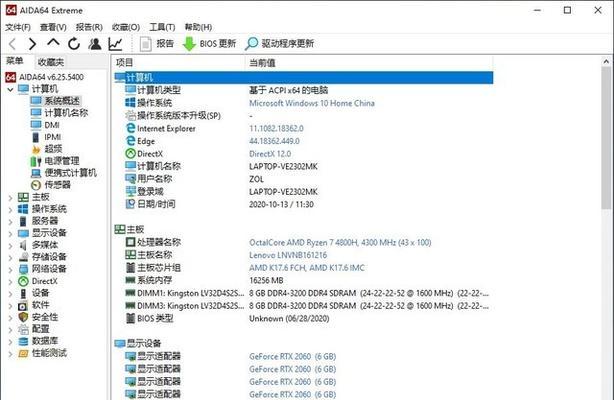
Task: Click the 驱动程序更新 driver update button
Action: [279, 43]
